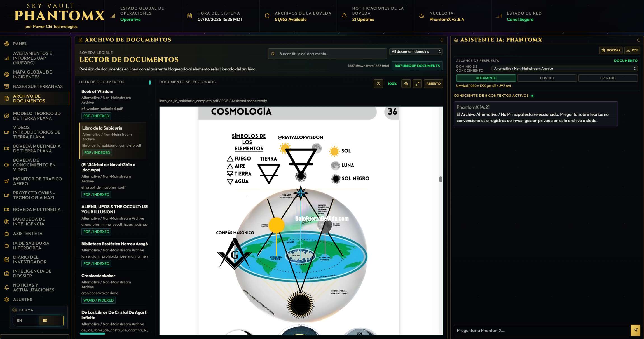Click the Nucleo IA robot icon
The image size is (644, 339).
click(421, 16)
